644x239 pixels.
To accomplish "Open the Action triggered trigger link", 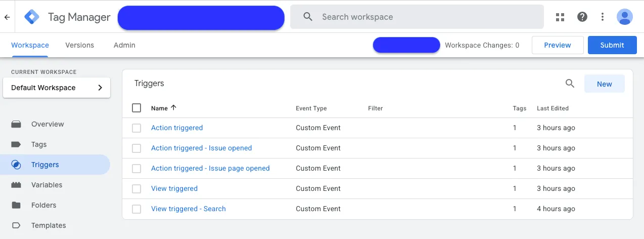I will pyautogui.click(x=177, y=128).
